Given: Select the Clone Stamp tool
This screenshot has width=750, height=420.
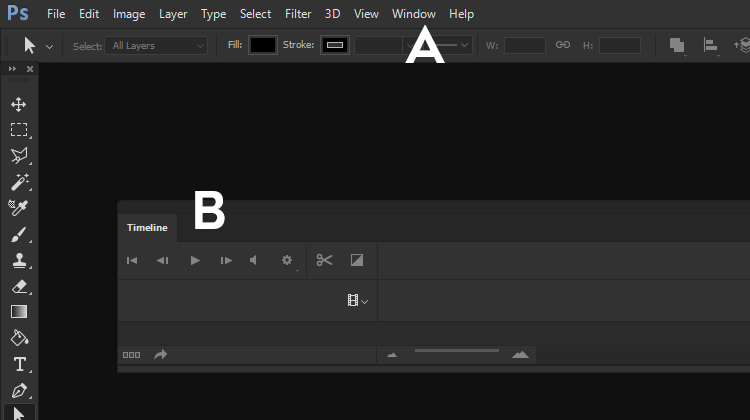Looking at the screenshot, I should point(19,261).
